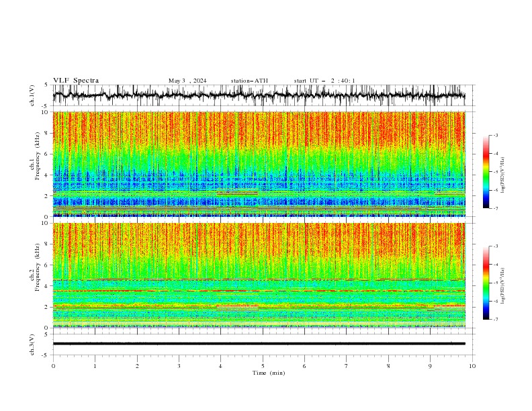This screenshot has width=532, height=411.
Task: Click the "3" tick on the Time axis
Action: [x=179, y=366]
